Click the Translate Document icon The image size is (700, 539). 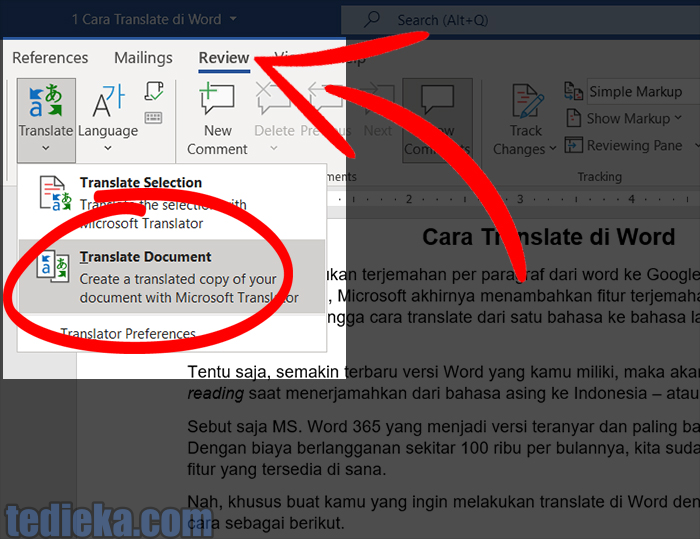53,267
